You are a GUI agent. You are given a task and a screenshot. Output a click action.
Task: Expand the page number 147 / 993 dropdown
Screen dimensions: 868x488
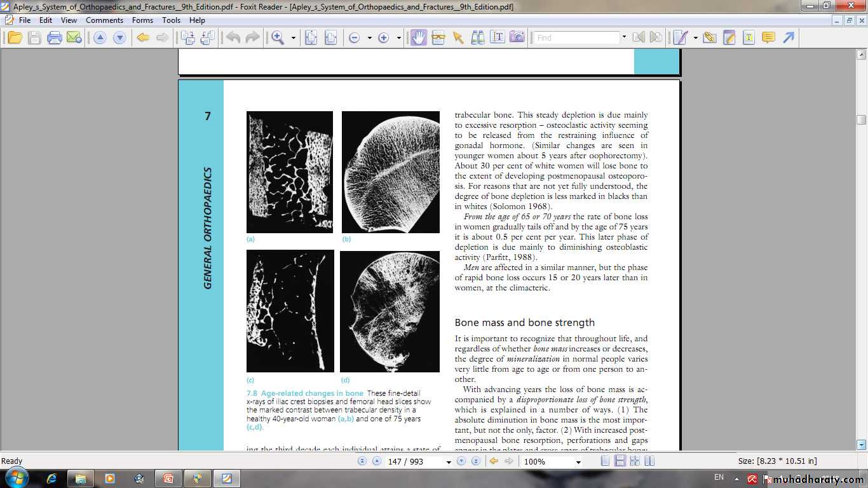[448, 462]
